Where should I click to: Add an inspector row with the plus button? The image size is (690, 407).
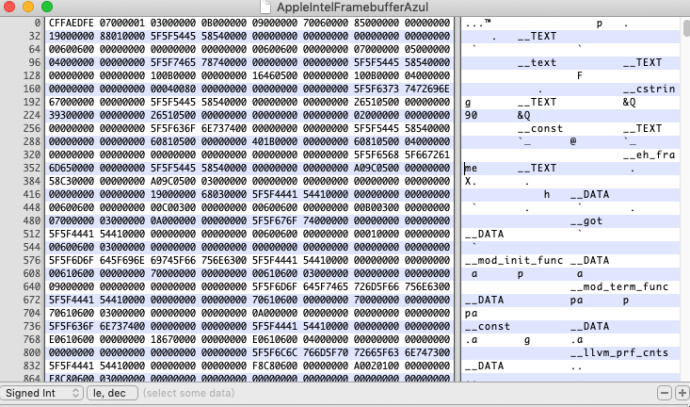point(682,393)
